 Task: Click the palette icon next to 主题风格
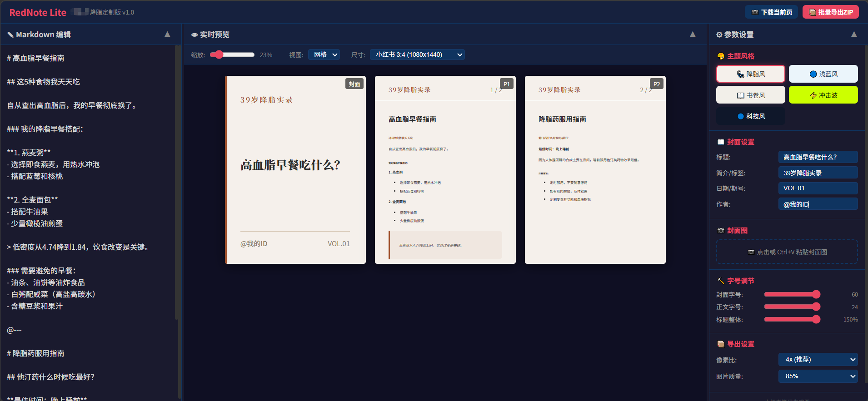tap(721, 56)
